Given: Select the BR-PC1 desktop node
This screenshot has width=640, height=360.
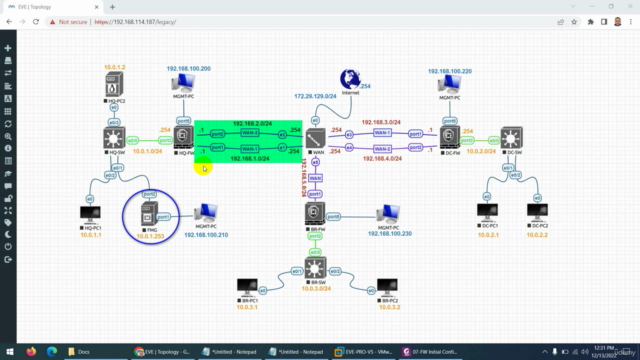Looking at the screenshot, I should pyautogui.click(x=247, y=288).
